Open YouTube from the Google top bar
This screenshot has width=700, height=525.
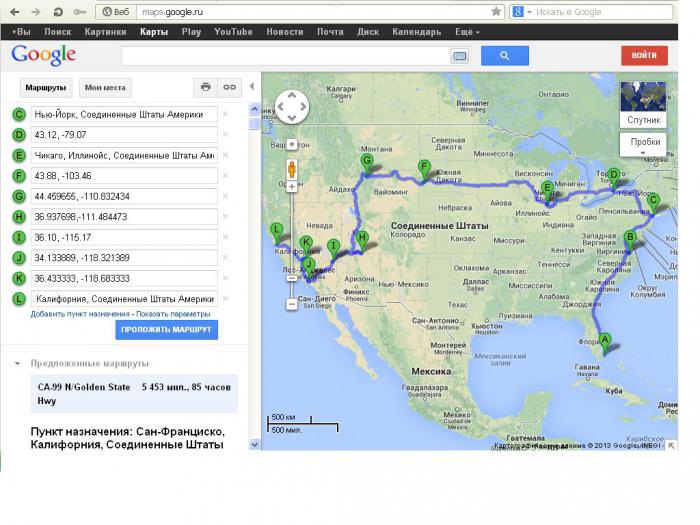pos(233,32)
